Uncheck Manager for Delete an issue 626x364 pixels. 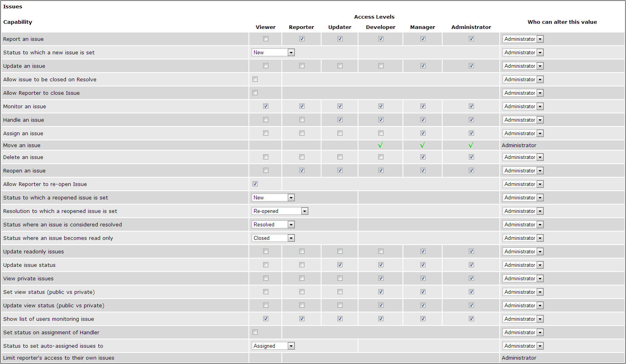click(423, 157)
